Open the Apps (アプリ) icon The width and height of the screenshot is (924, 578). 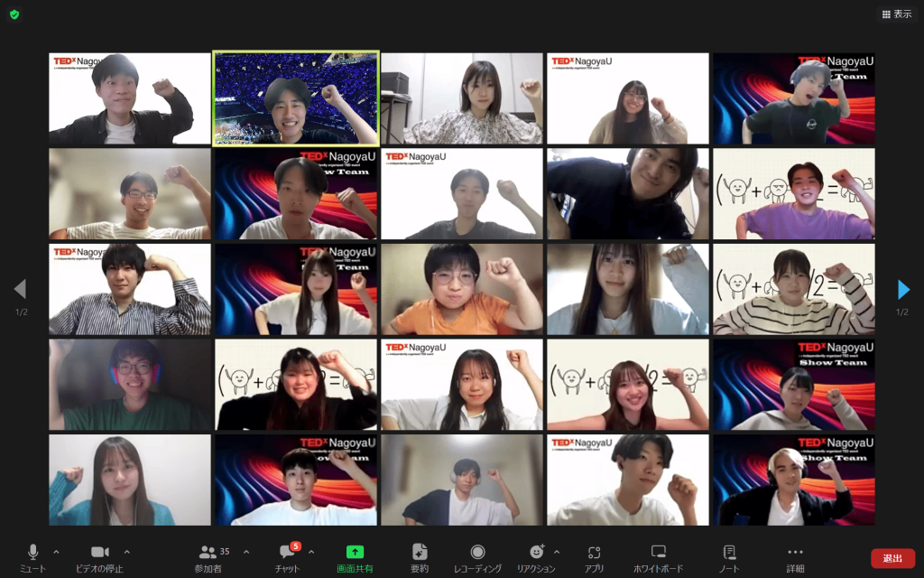594,552
